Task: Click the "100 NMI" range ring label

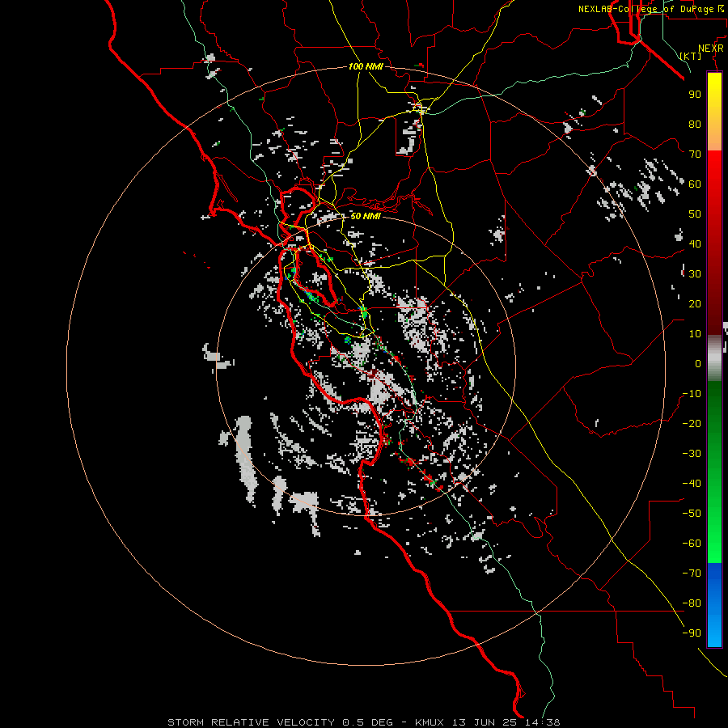Action: 366,66
